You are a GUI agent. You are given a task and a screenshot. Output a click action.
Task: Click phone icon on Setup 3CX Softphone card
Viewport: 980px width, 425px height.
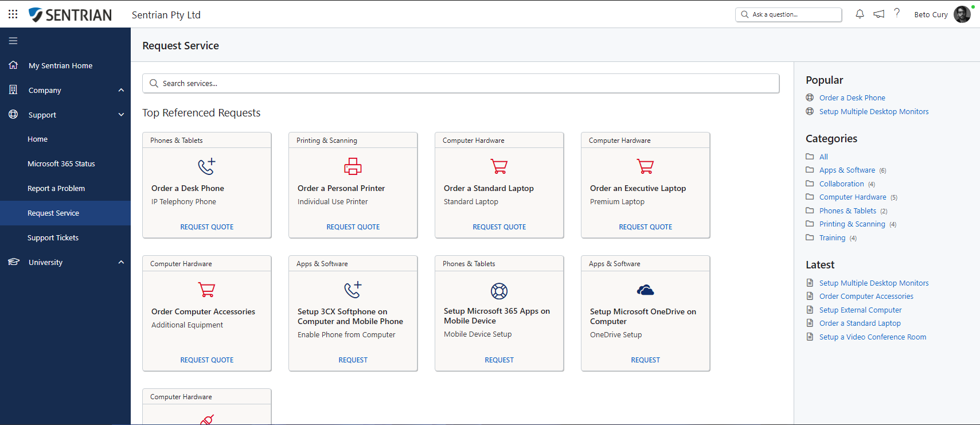353,290
